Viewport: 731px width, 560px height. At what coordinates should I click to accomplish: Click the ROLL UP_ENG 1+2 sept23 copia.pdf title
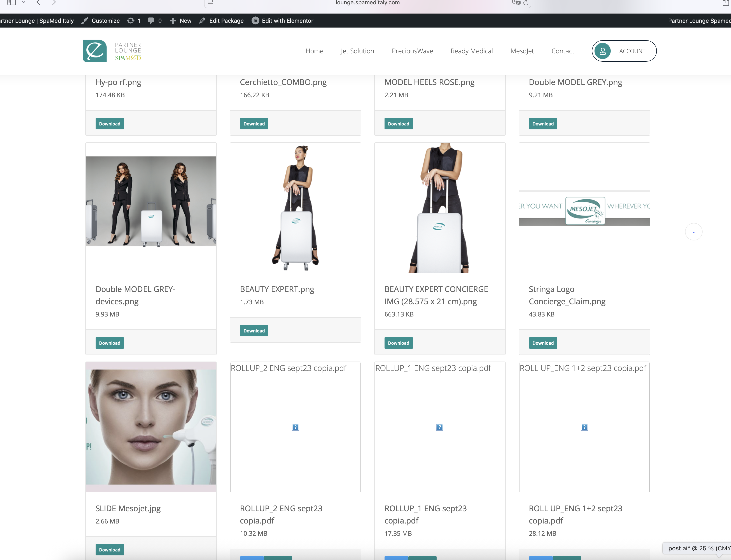tap(575, 514)
